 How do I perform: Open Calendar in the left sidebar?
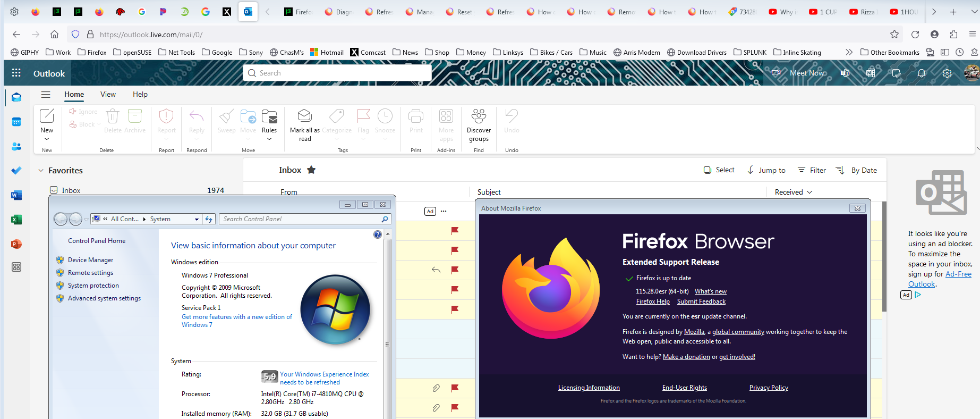[x=16, y=122]
